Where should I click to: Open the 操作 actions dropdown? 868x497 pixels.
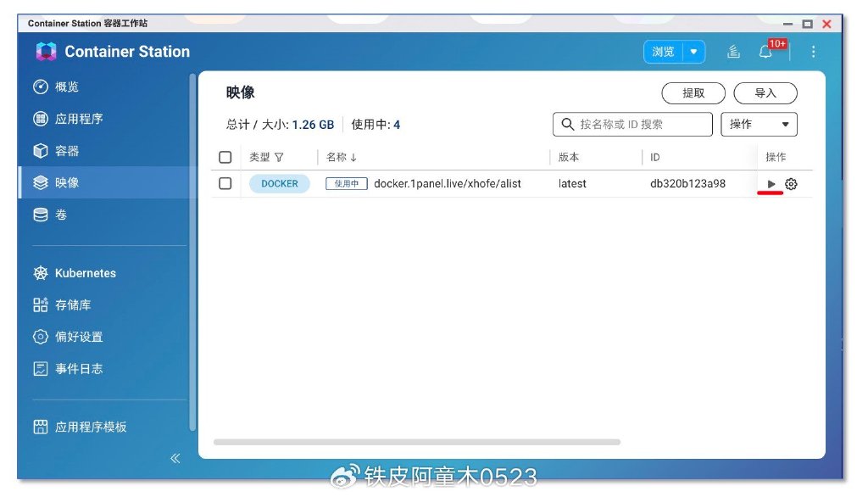click(759, 124)
